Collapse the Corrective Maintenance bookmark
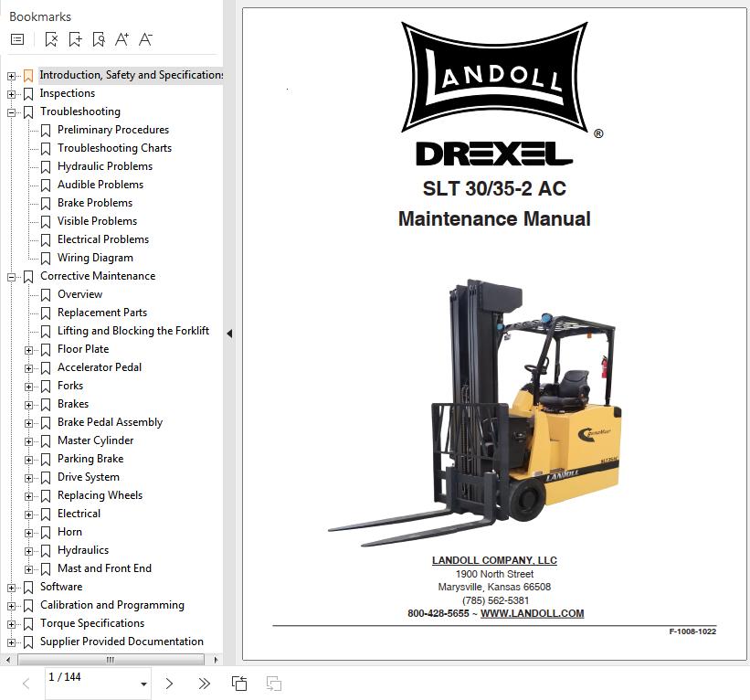The height and width of the screenshot is (700, 750). click(x=11, y=277)
